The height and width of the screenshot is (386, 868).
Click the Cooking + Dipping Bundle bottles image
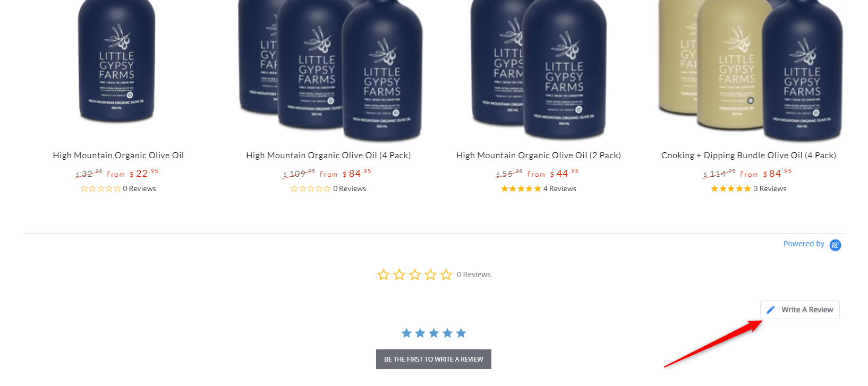point(749,69)
